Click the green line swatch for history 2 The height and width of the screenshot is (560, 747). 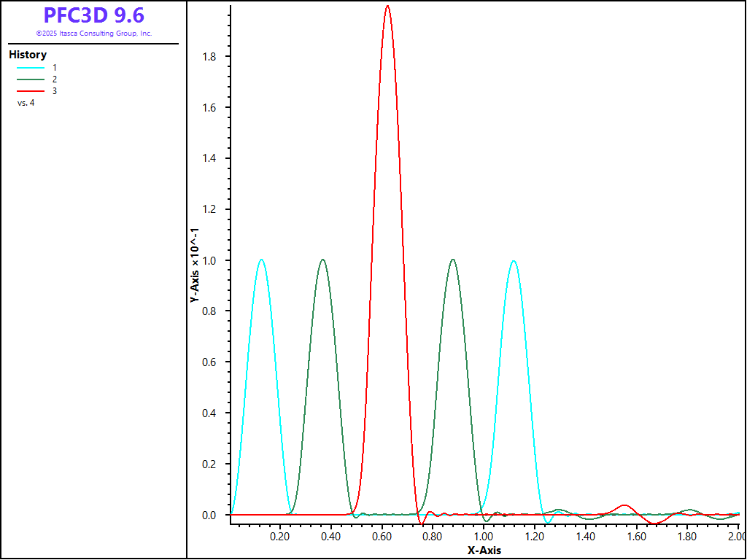point(31,79)
